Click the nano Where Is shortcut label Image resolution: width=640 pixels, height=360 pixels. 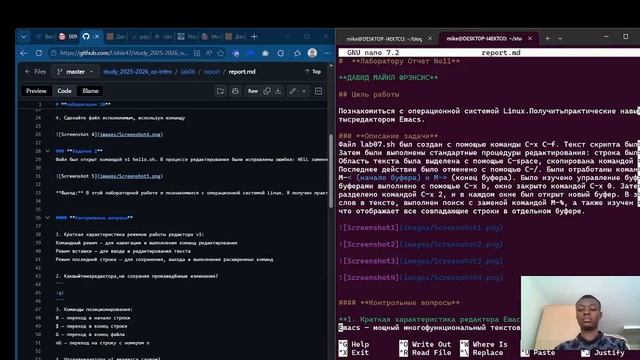click(490, 344)
